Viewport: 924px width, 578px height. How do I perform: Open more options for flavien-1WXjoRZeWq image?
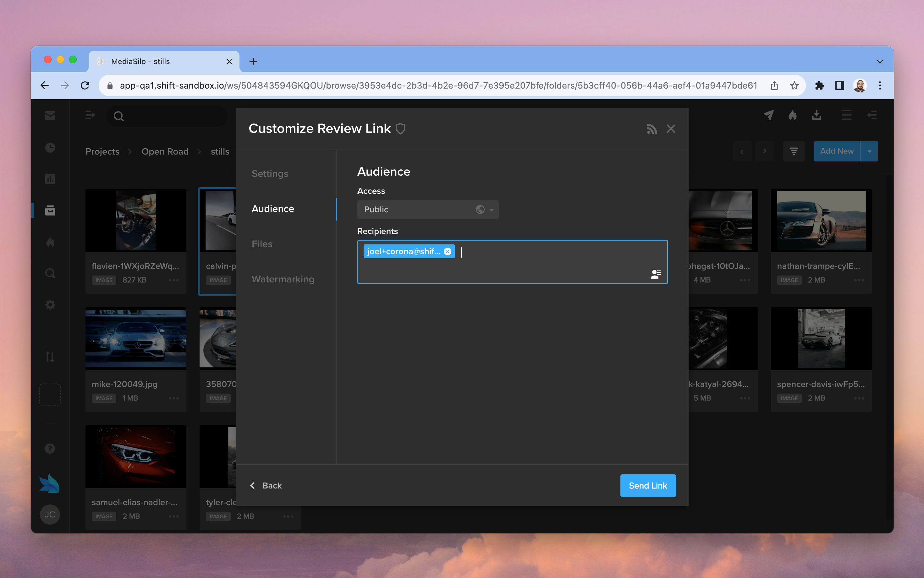[173, 280]
